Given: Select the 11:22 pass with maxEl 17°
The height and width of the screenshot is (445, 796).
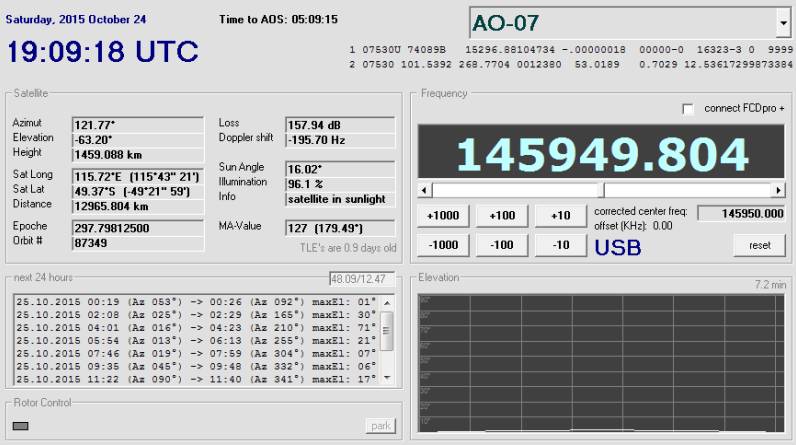Looking at the screenshot, I should tap(196, 379).
